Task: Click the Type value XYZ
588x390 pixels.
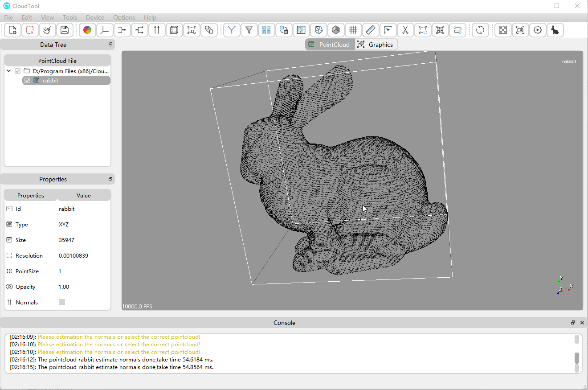Action: tap(64, 225)
